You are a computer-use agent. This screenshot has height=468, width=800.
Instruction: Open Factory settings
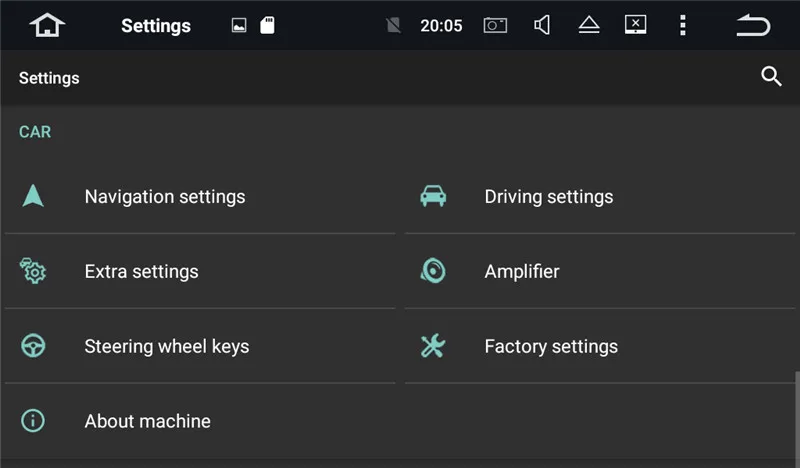pyautogui.click(x=551, y=346)
